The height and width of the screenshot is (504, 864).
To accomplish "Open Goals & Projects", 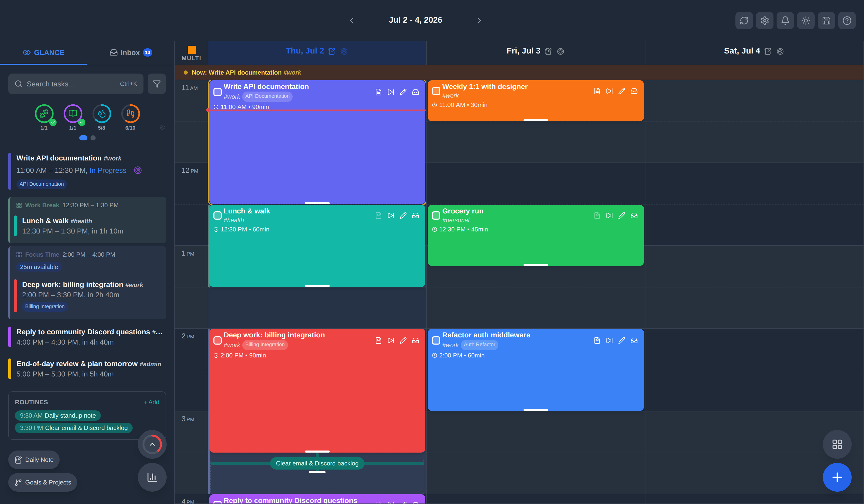I will (x=42, y=482).
